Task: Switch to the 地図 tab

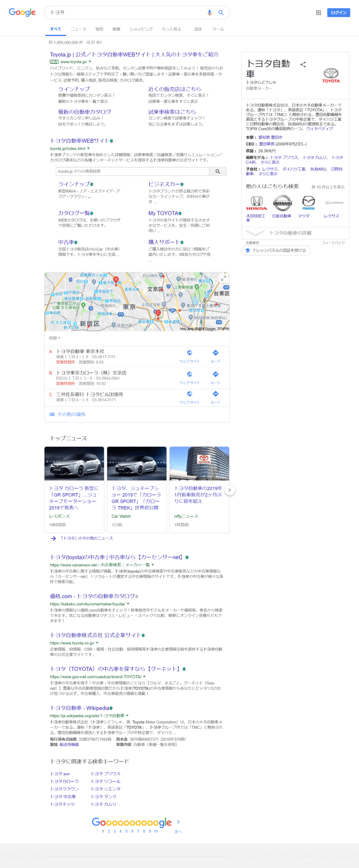Action: 100,29
